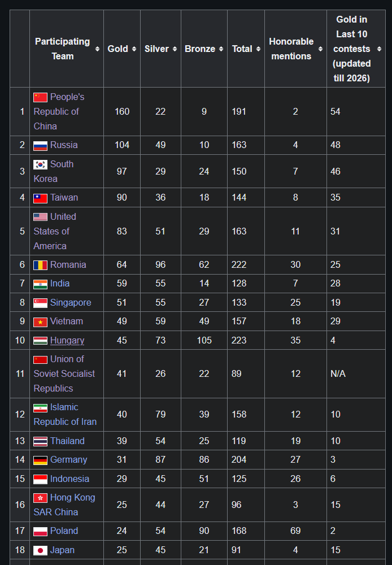Click the China flag icon
This screenshot has width=392, height=565.
coord(40,97)
